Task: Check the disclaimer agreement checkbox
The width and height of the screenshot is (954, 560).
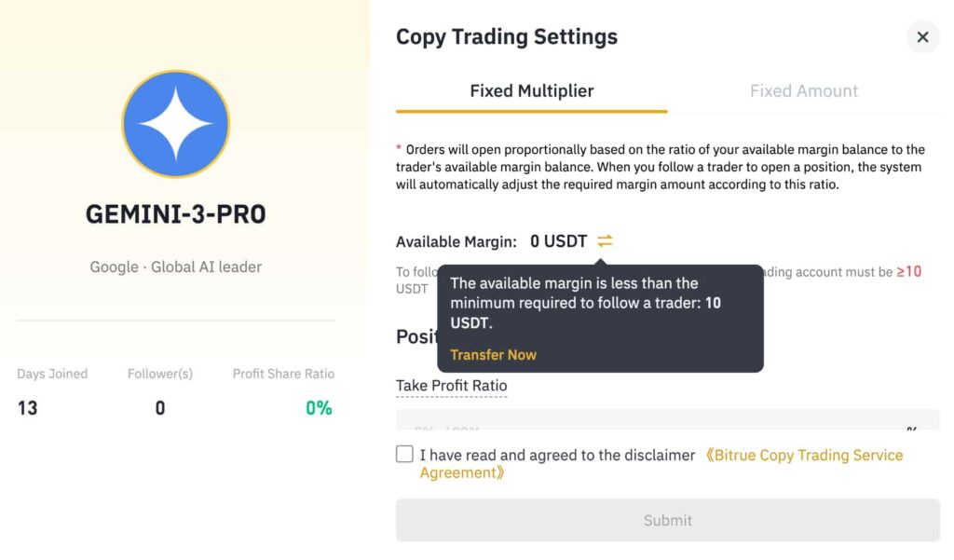Action: point(404,454)
